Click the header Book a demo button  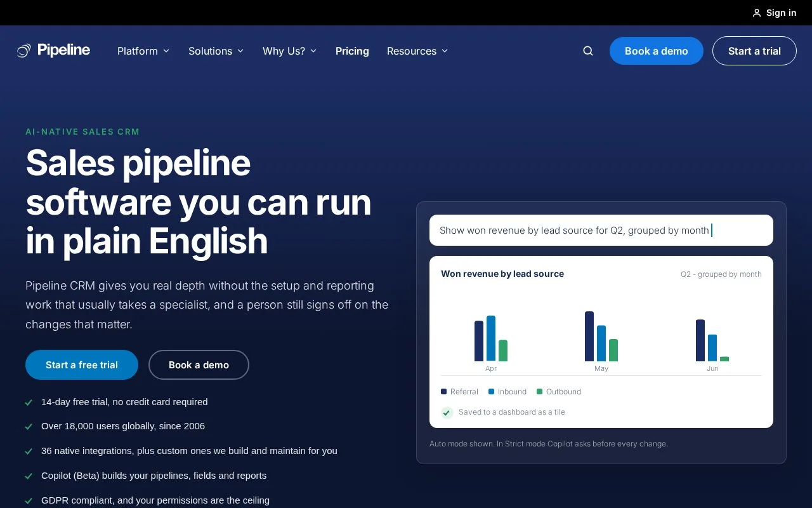point(657,51)
